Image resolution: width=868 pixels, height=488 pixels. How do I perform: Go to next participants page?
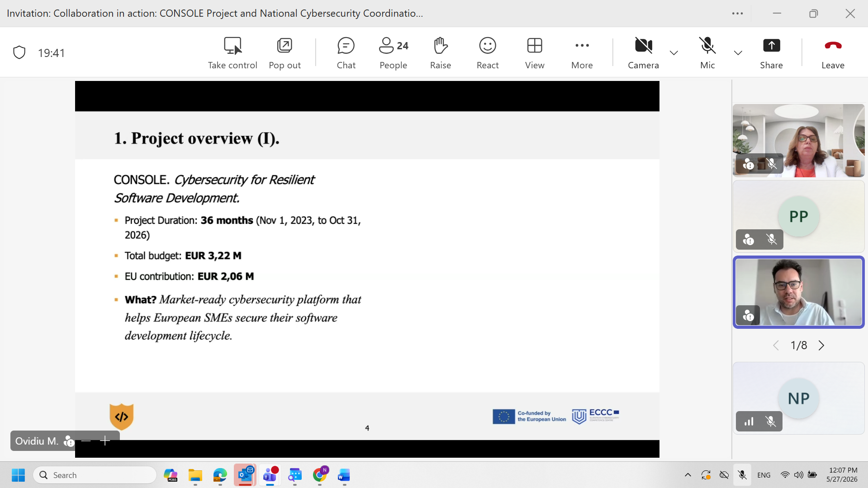(821, 346)
